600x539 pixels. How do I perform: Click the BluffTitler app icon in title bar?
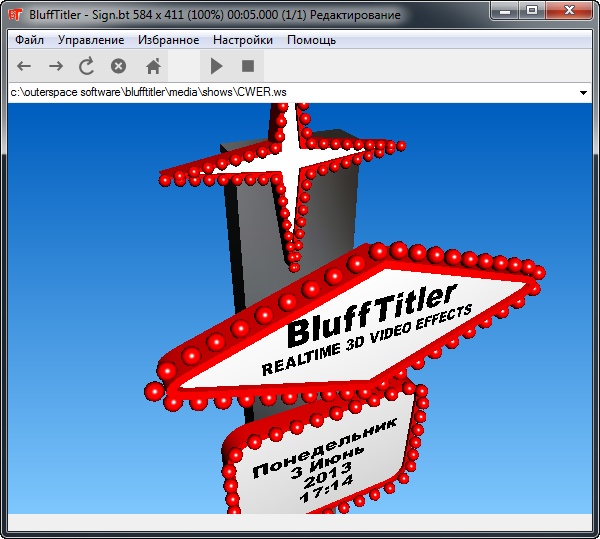point(15,14)
